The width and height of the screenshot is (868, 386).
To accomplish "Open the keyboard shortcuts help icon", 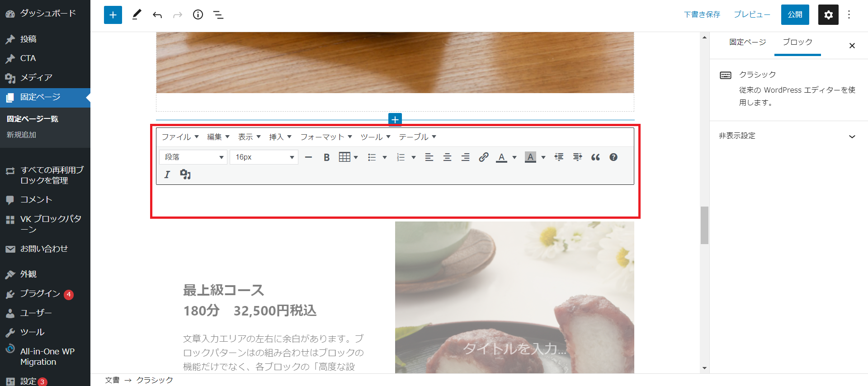I will pos(613,157).
